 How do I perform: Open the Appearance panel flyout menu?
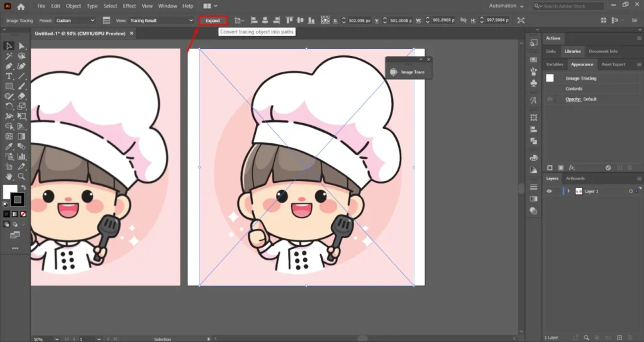639,65
